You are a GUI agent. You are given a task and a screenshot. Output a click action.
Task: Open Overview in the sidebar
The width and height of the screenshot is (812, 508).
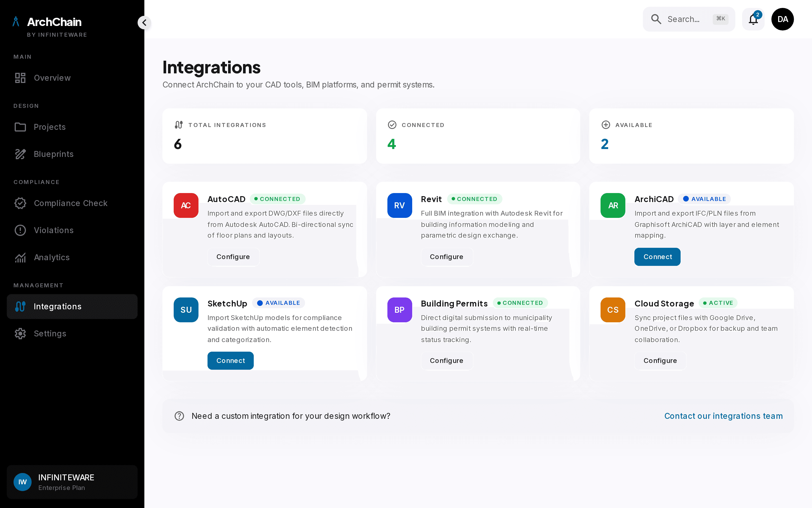72,78
